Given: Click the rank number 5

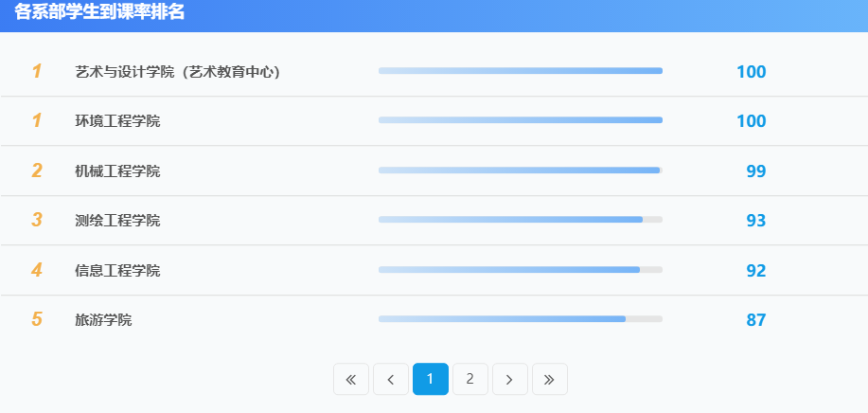Looking at the screenshot, I should (x=37, y=319).
